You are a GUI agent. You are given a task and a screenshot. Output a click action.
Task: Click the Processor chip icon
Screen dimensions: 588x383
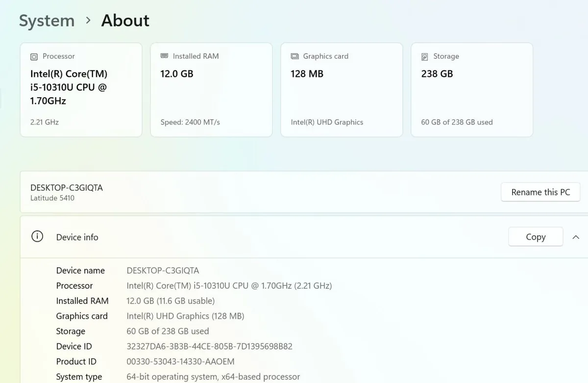pos(34,57)
